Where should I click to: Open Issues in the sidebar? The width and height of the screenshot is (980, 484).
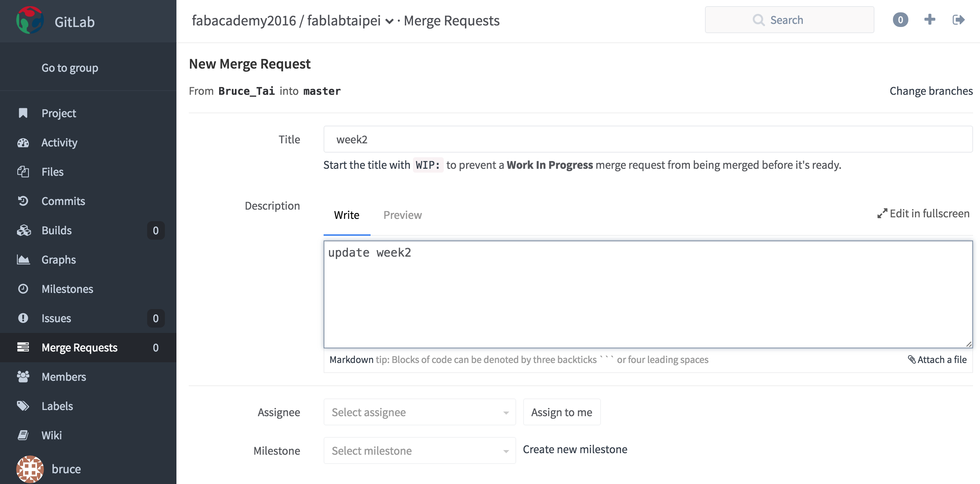88,318
